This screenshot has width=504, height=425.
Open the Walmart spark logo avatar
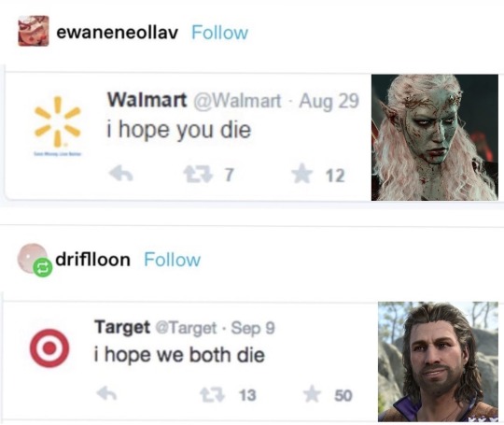[58, 125]
